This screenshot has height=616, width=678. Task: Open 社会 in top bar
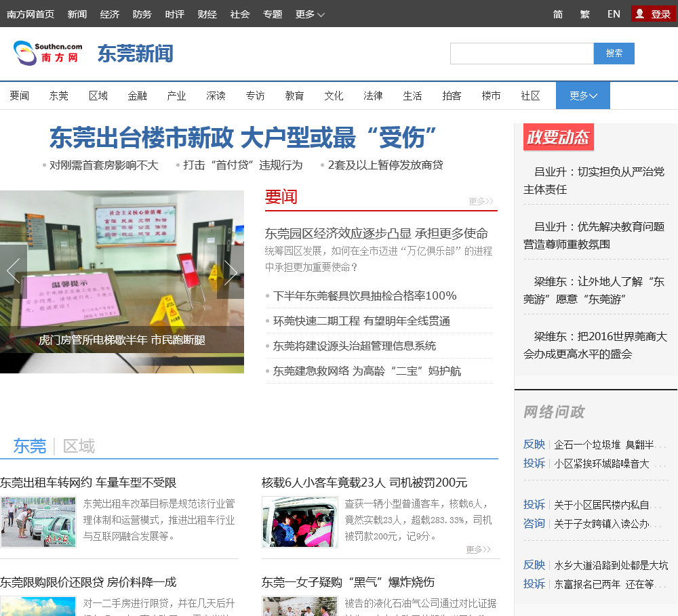point(240,14)
